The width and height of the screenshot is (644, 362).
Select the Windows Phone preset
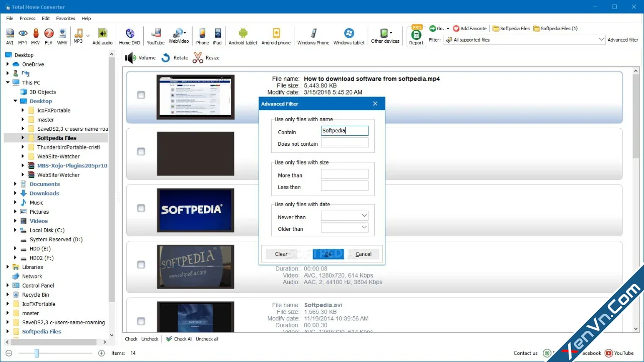pos(313,36)
